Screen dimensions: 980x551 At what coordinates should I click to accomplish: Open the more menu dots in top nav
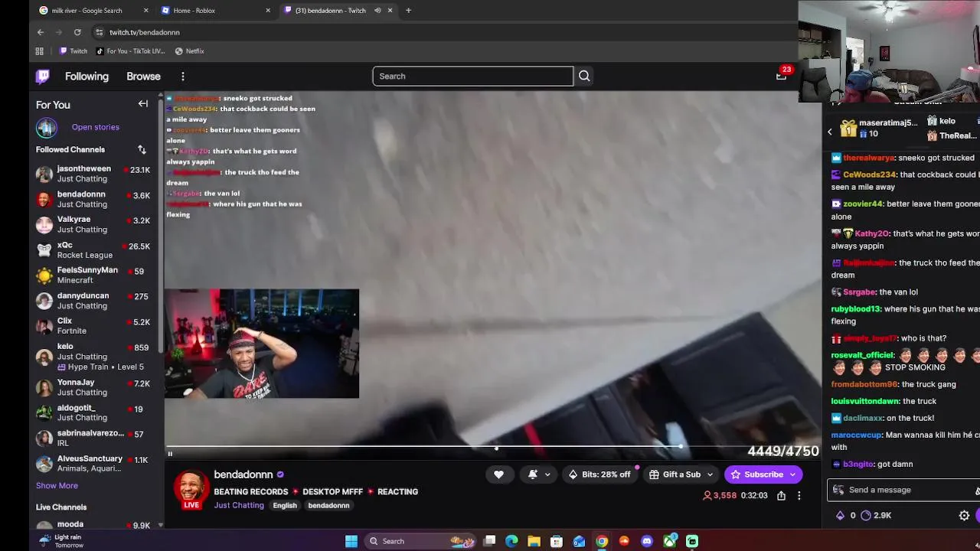tap(182, 77)
